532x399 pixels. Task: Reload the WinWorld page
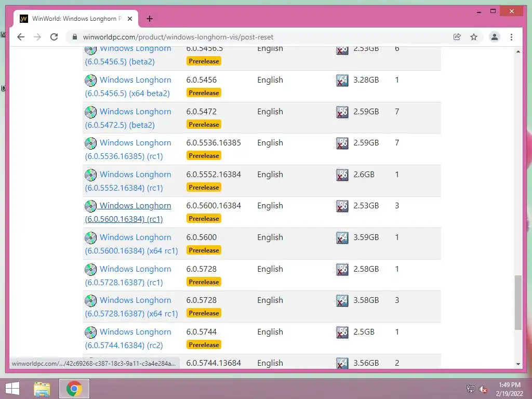click(54, 37)
